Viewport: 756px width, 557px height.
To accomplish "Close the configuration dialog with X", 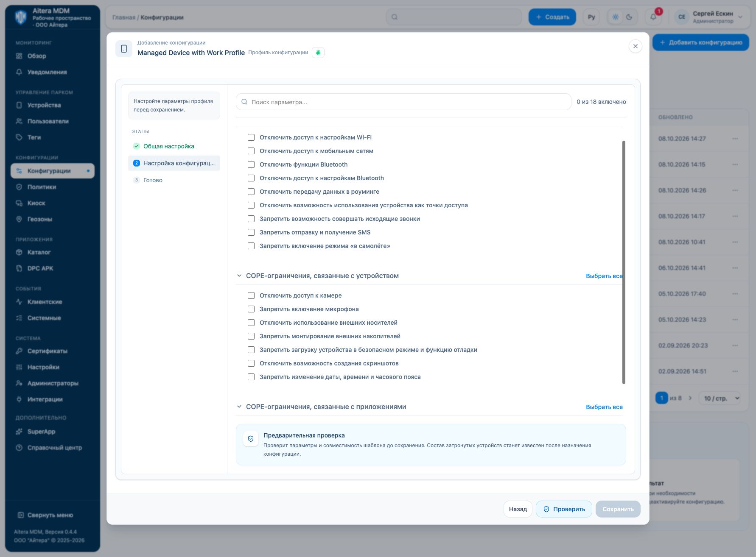I will (635, 46).
